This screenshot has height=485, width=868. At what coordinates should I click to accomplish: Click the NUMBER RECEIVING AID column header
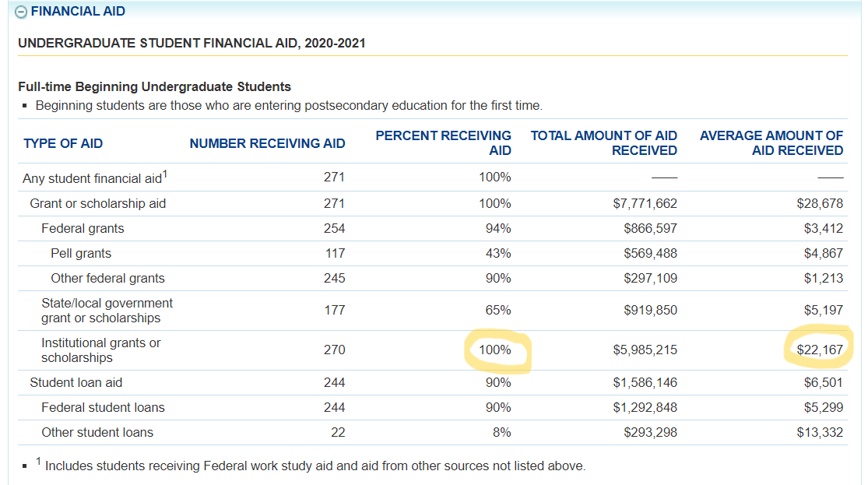pyautogui.click(x=267, y=143)
